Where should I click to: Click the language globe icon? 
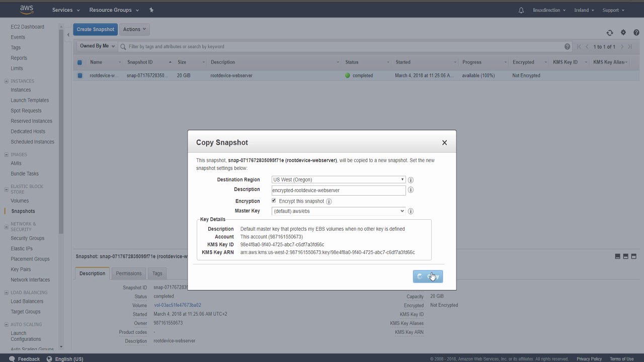click(x=49, y=359)
